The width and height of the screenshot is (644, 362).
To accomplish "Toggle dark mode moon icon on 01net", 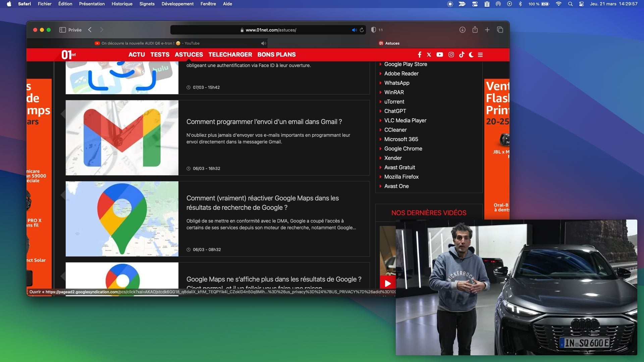I will [471, 55].
